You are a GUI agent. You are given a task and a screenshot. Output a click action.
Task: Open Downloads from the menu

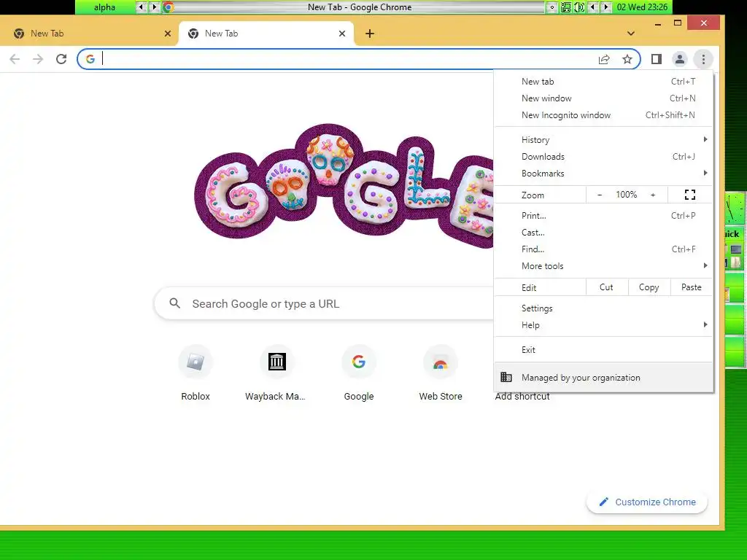603,156
